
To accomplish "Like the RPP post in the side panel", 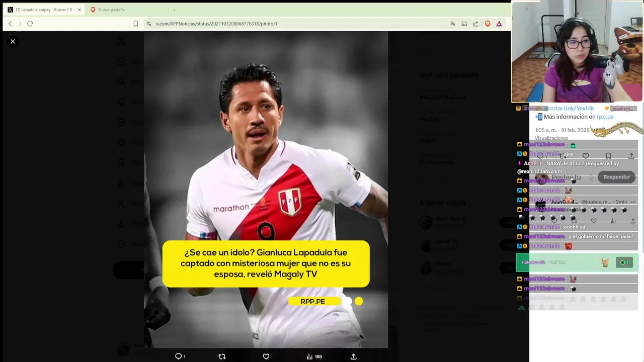I will (586, 156).
